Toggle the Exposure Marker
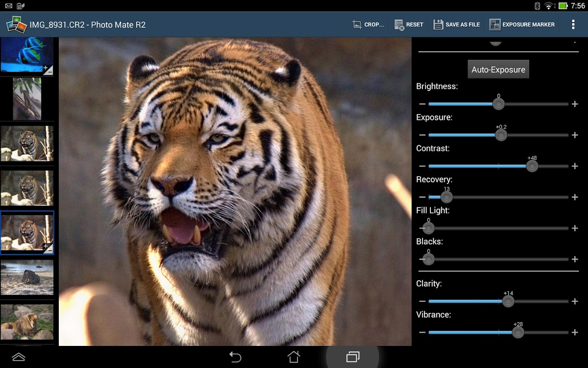Screen dimensions: 588x368 pyautogui.click(x=522, y=25)
